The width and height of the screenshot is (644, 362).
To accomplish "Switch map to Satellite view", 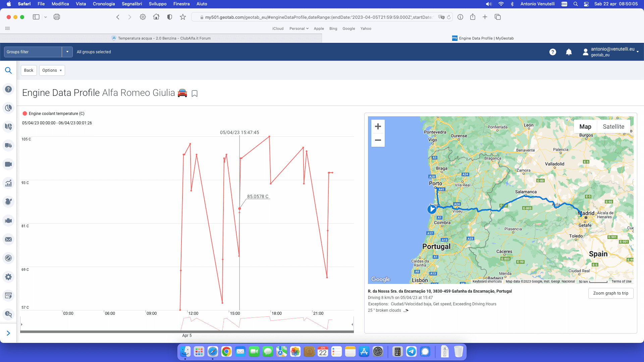I will click(613, 127).
